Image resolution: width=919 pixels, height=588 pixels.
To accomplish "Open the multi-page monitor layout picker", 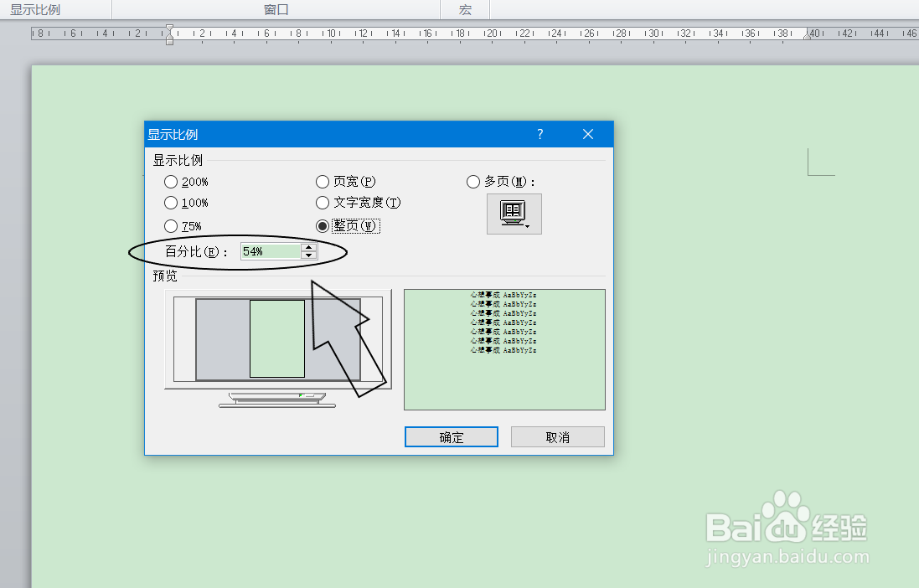I will 514,214.
